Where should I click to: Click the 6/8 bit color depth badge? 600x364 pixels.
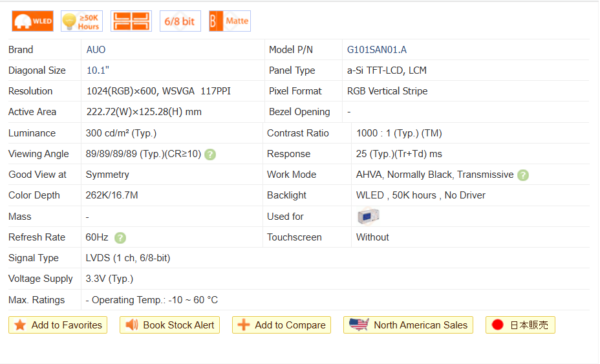[180, 21]
